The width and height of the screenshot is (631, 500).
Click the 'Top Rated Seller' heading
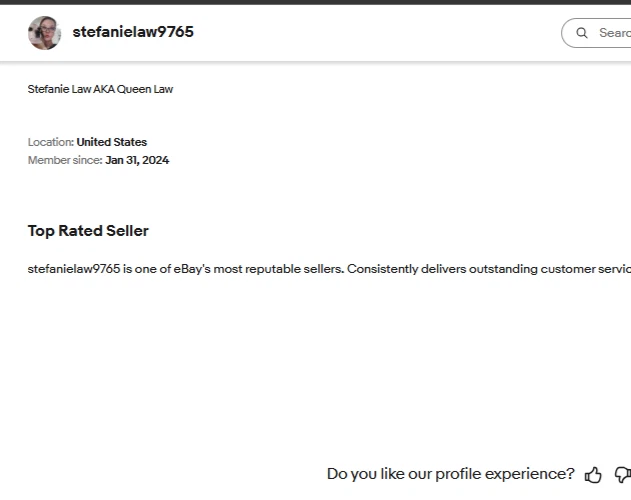[x=88, y=231]
